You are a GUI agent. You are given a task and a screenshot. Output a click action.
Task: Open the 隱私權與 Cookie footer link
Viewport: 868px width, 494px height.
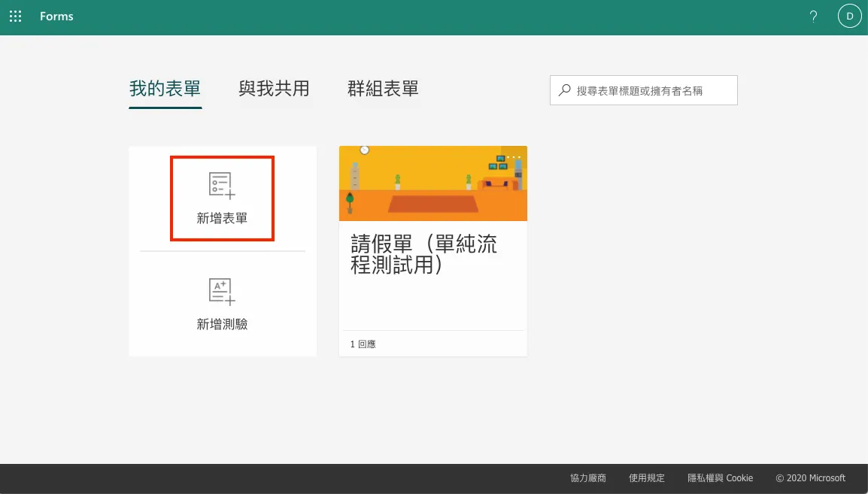[x=720, y=478]
